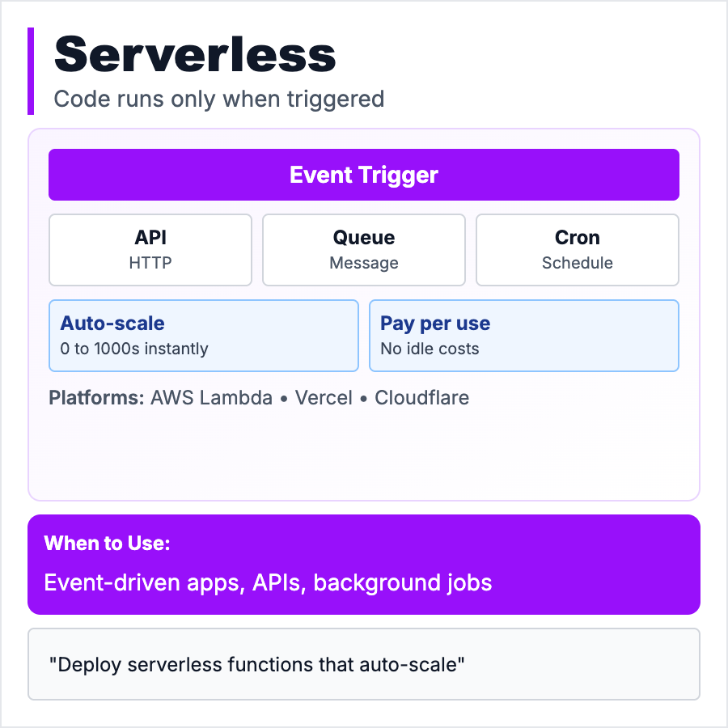
Task: Click the 0 to 1000s instantly text
Action: [x=134, y=349]
